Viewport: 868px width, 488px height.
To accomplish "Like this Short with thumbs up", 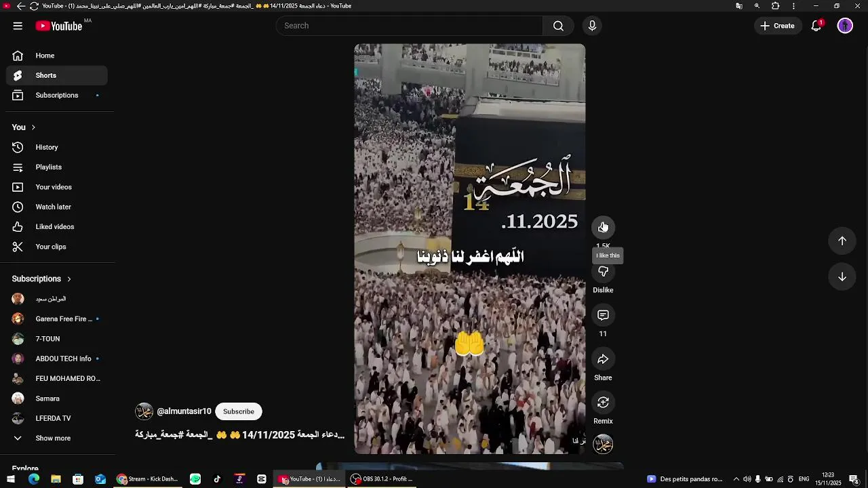I will pos(603,227).
